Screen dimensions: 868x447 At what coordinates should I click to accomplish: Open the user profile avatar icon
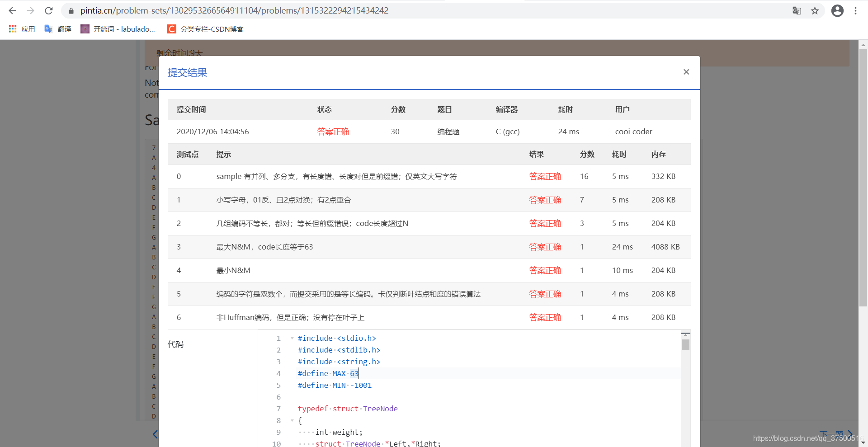837,11
